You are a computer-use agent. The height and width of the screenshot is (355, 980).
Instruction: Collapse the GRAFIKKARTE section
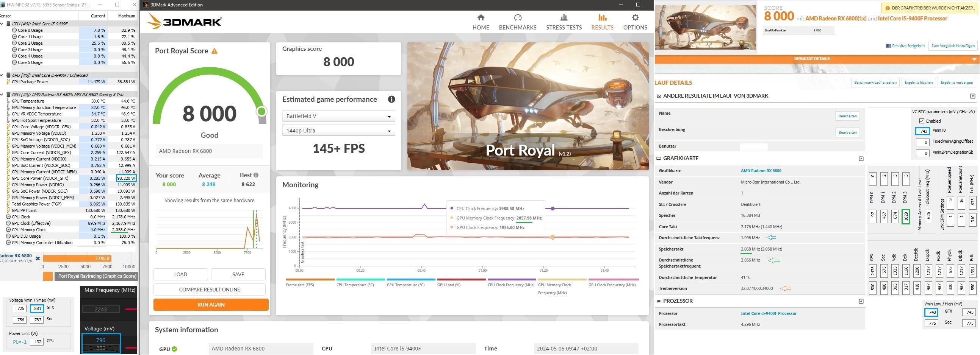861,159
